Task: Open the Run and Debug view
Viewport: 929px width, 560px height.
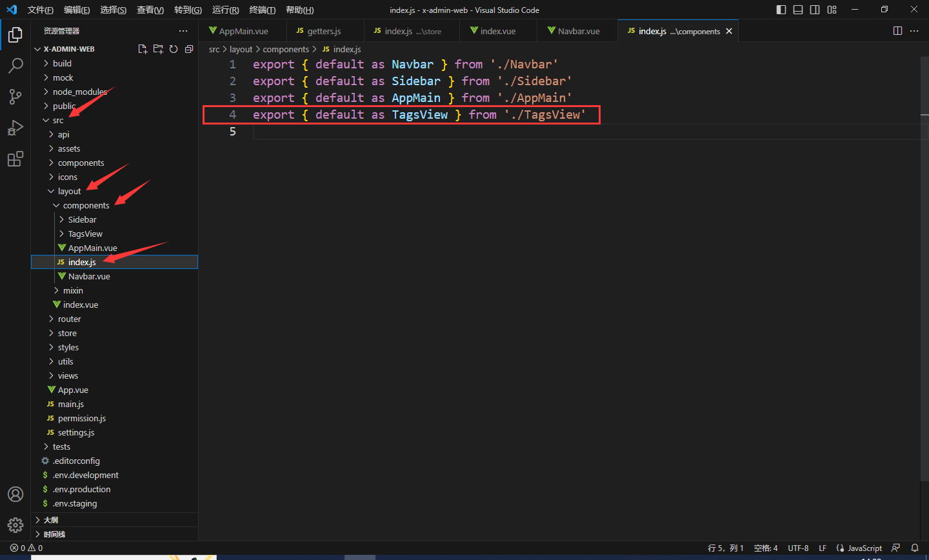Action: 15,128
